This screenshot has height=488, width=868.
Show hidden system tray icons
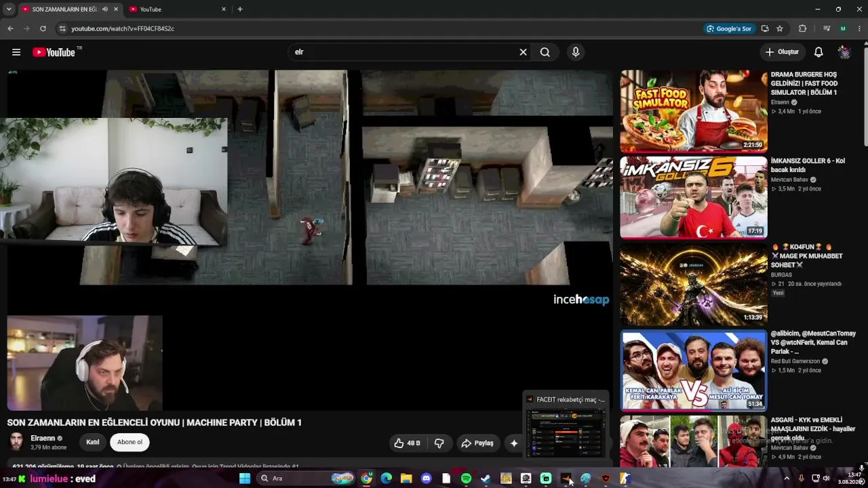[787, 479]
